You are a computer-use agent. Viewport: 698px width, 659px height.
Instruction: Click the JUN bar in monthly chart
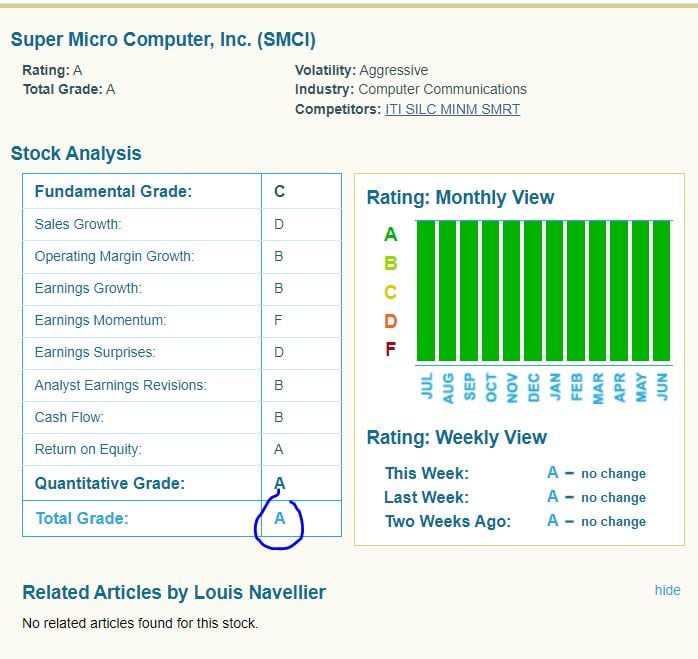coord(662,291)
